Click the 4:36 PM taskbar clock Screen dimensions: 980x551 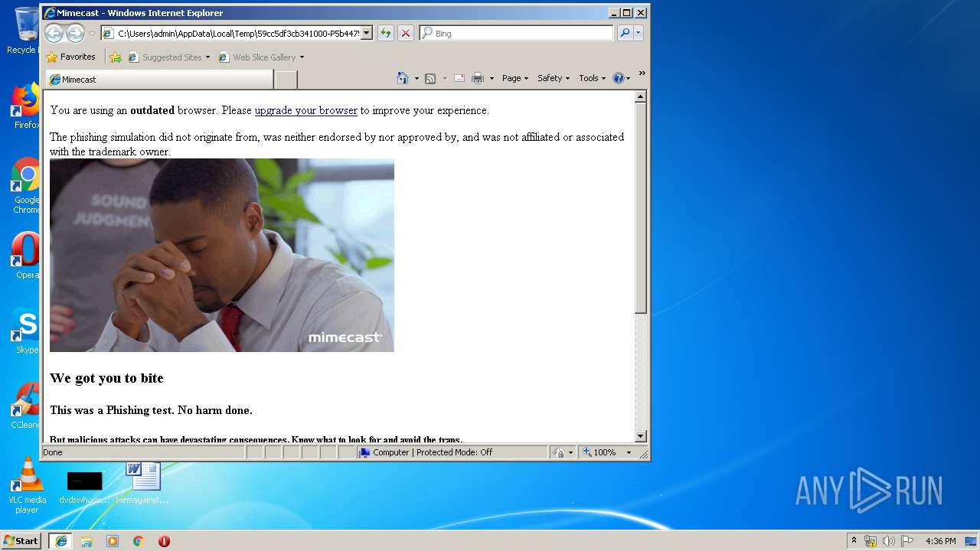pos(940,541)
